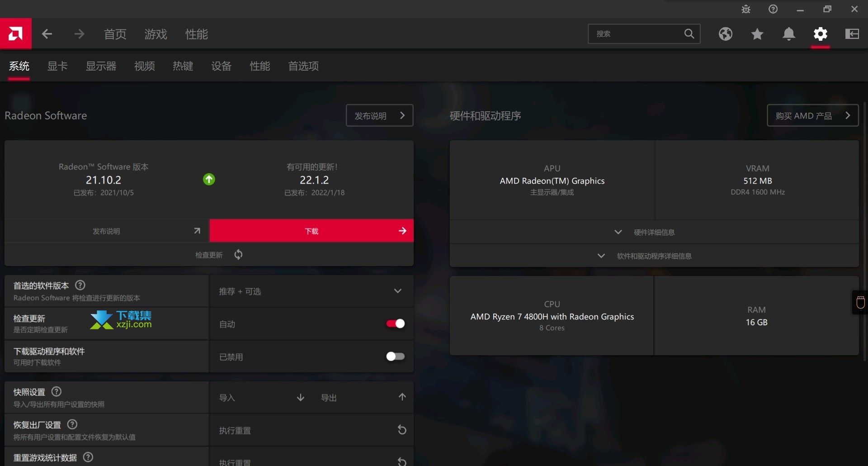Go back with the left arrow

pyautogui.click(x=47, y=34)
